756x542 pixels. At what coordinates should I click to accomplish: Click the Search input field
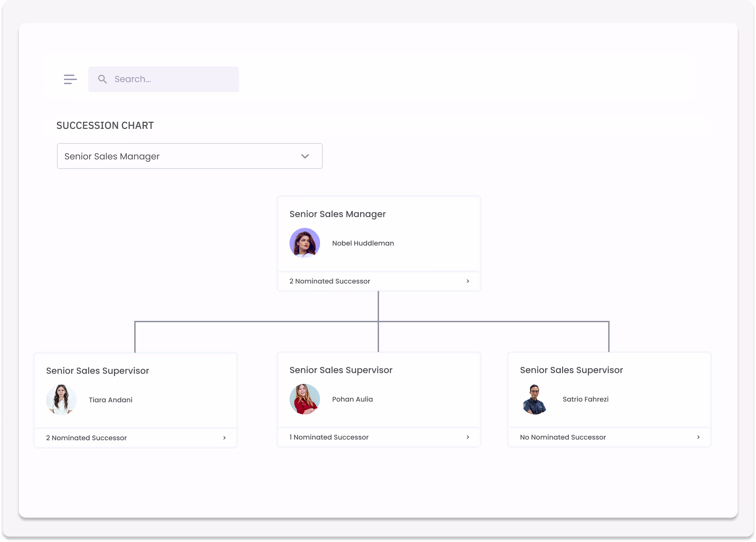(x=163, y=79)
